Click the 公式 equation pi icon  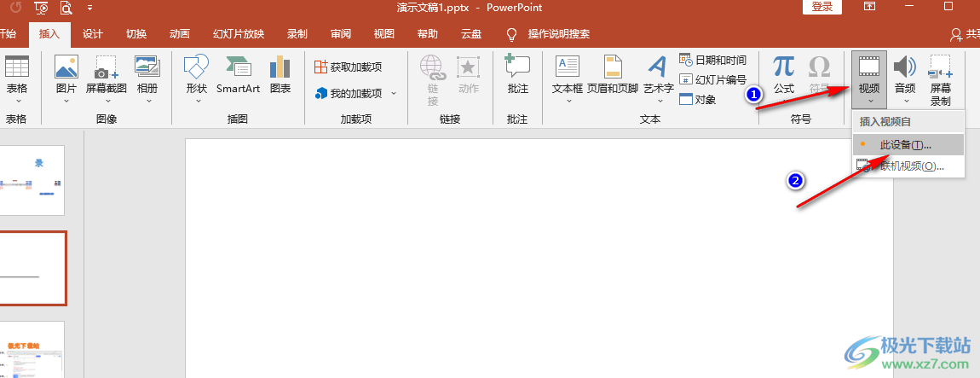click(x=783, y=68)
